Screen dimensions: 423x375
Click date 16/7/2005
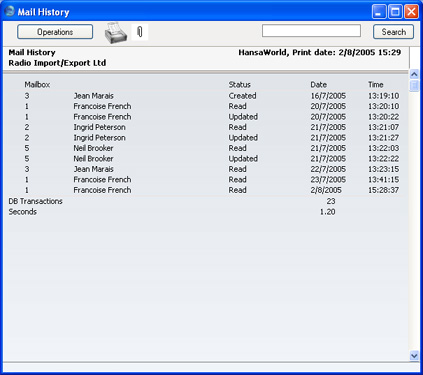pyautogui.click(x=328, y=96)
